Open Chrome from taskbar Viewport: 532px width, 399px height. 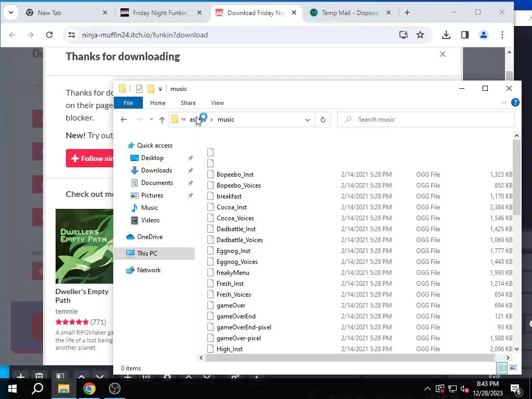[x=89, y=389]
